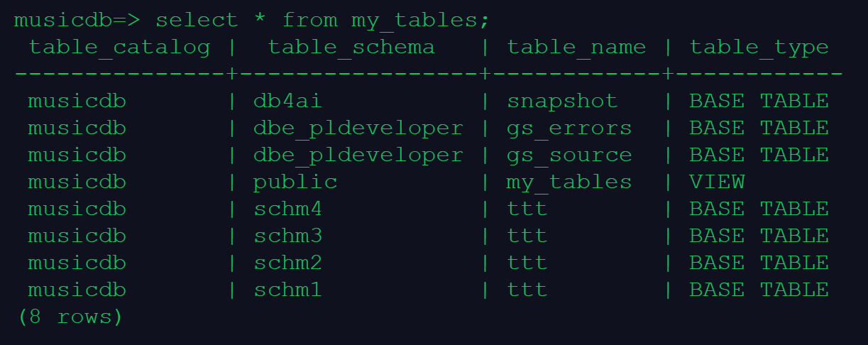Select the table_type column header
The image size is (868, 345).
point(759,48)
